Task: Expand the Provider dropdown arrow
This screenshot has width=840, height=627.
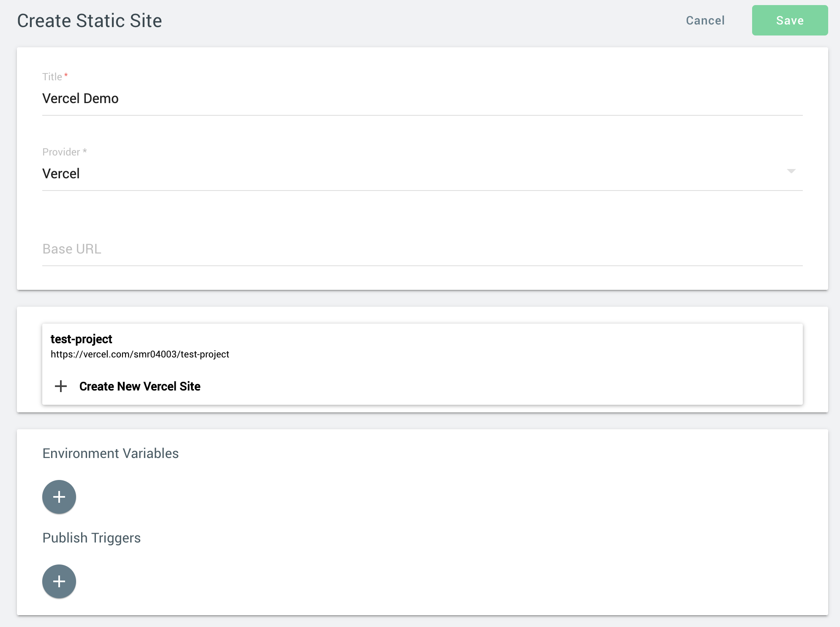Action: click(791, 171)
